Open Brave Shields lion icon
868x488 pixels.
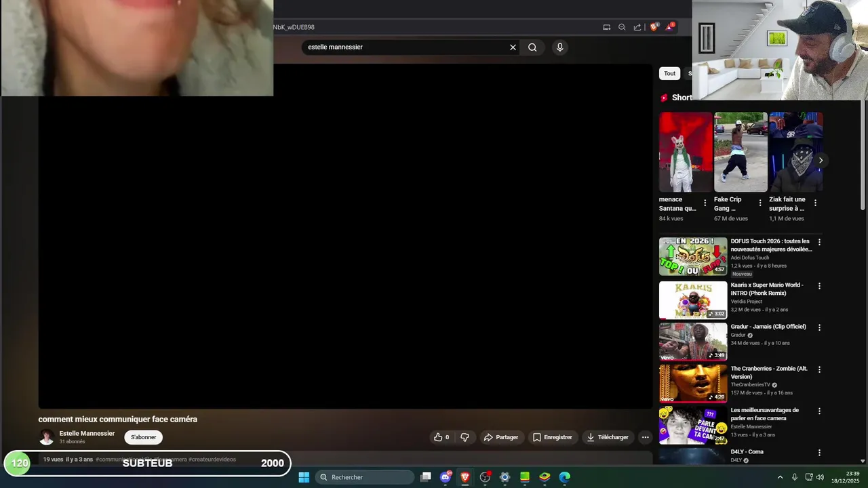pyautogui.click(x=654, y=27)
